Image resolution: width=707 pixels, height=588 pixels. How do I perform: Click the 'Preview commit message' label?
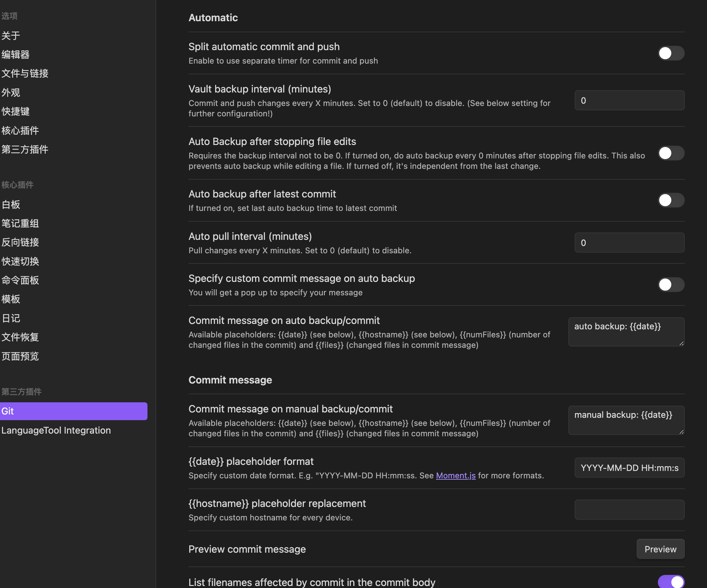click(x=247, y=549)
